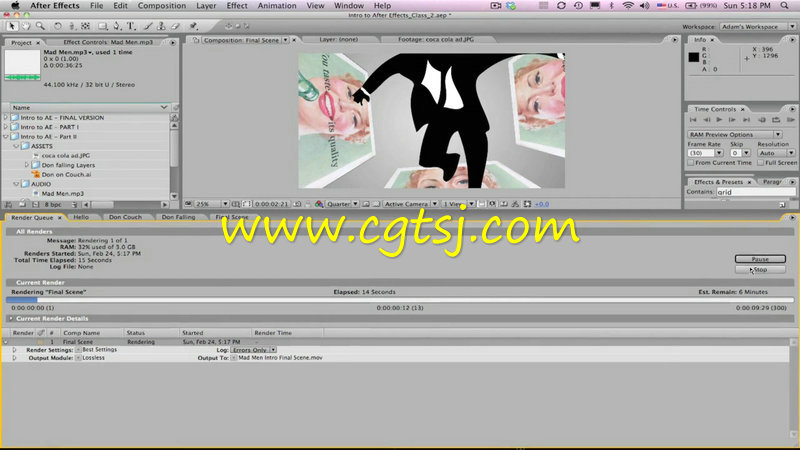Viewport: 800px width, 450px height.
Task: Start RAM preview in Time Controls
Action: coord(790,119)
